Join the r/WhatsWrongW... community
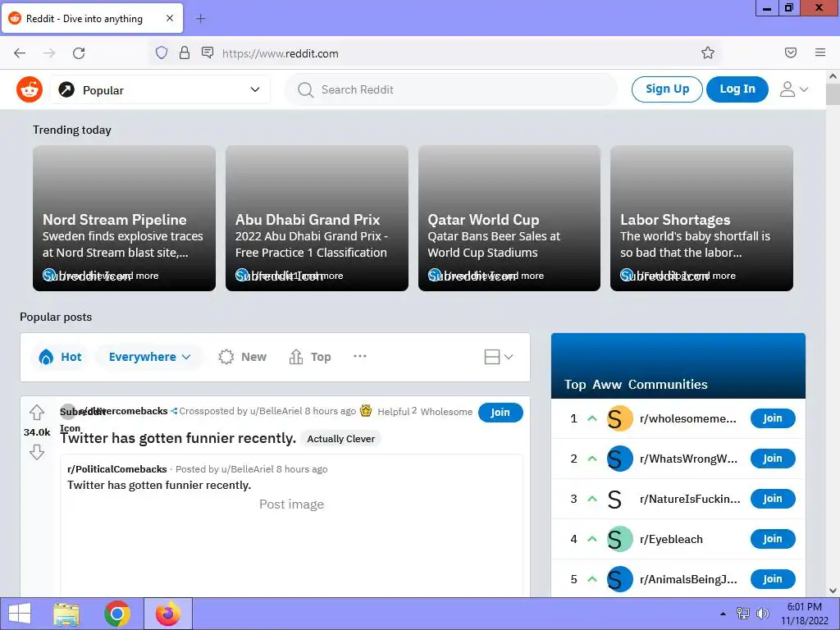 [x=773, y=459]
